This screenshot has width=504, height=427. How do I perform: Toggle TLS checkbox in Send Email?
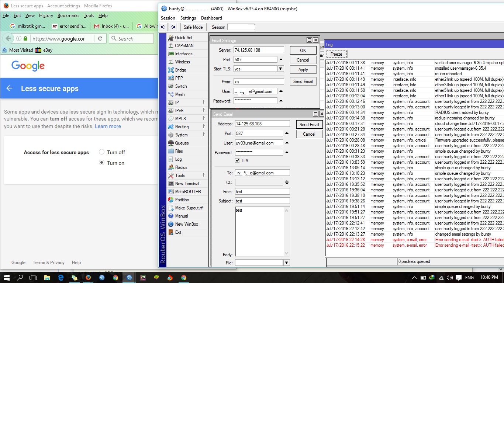pos(237,160)
